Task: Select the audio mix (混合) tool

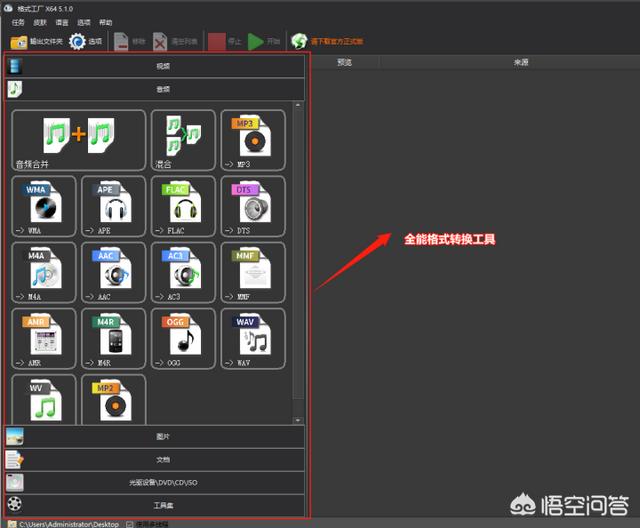Action: click(x=182, y=139)
